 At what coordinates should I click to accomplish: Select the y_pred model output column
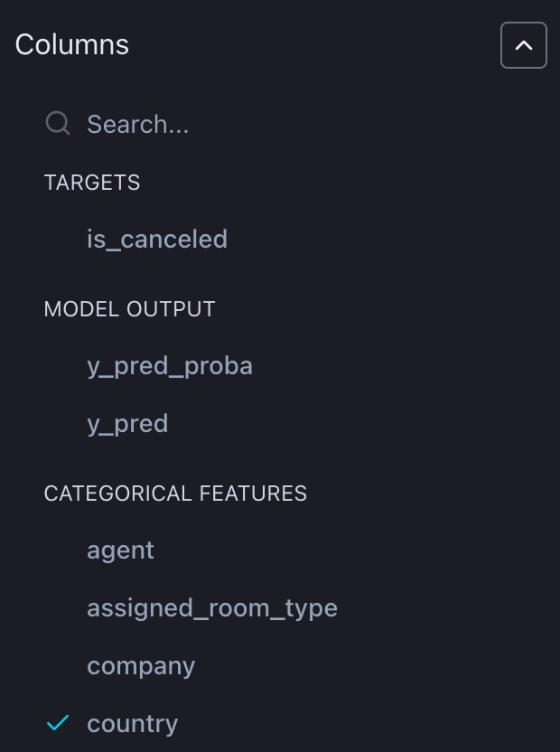(127, 424)
